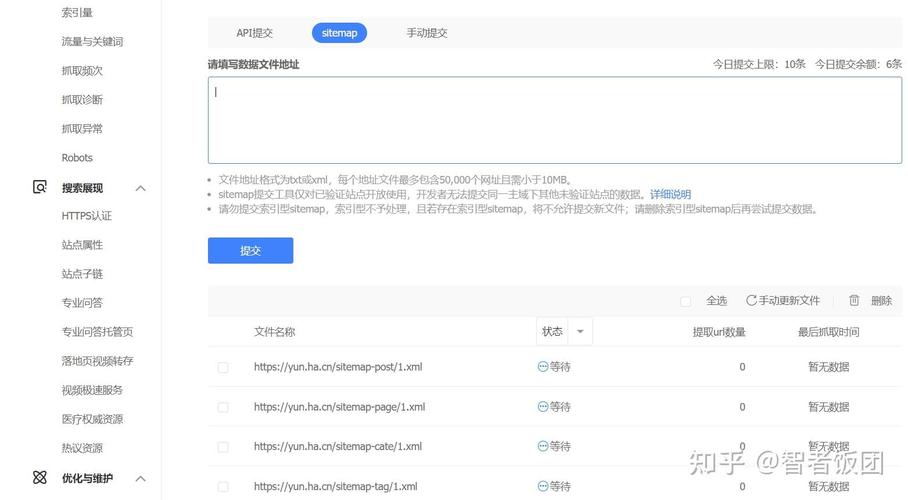Switch to the 手动提交 tab
This screenshot has height=500, width=908.
[427, 33]
